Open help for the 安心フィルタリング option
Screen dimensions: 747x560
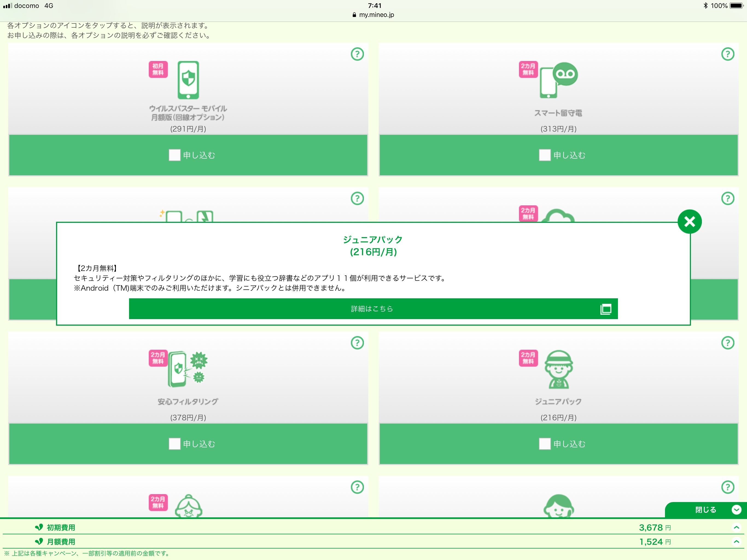357,343
